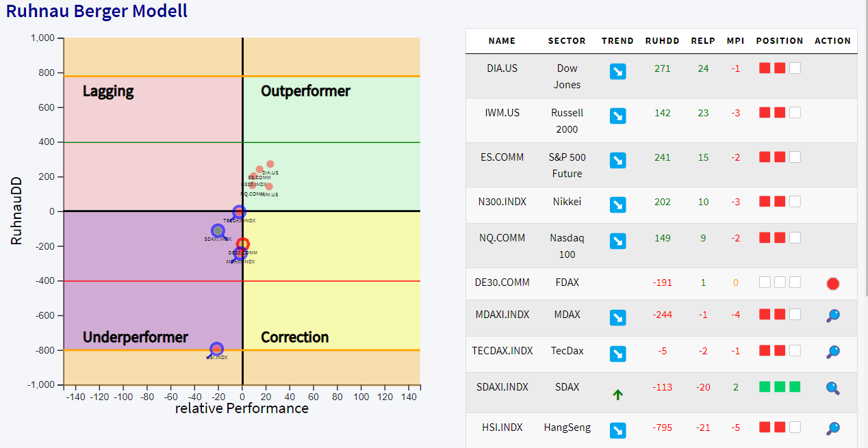Click the first empty position box for DE30.COMM

[x=765, y=282]
